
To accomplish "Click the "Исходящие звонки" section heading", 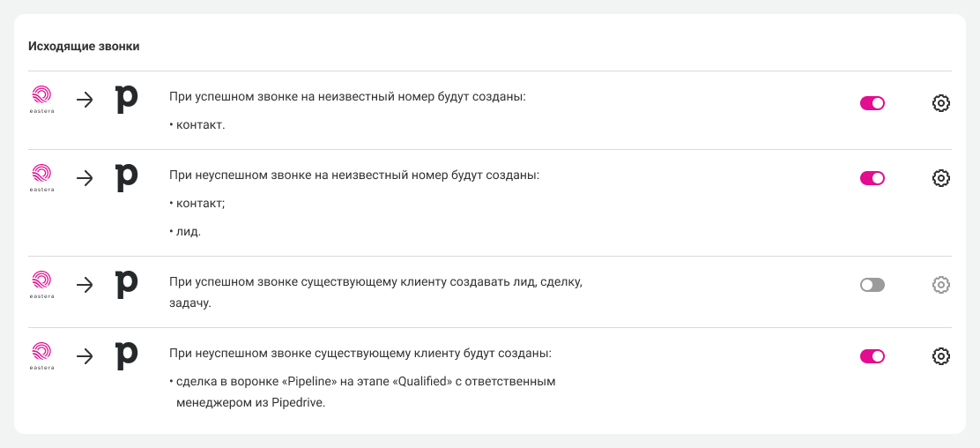I will pos(84,46).
